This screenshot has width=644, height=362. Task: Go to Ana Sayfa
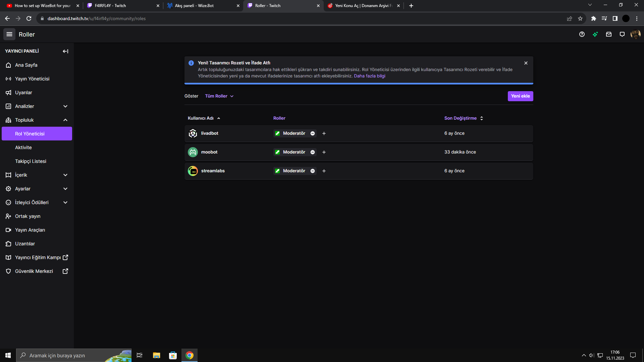pyautogui.click(x=37, y=65)
